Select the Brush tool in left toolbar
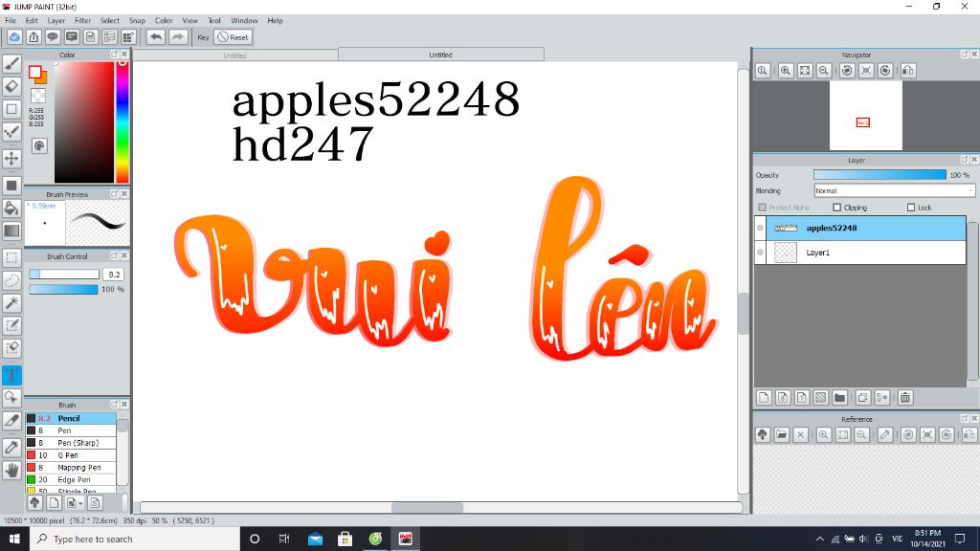Screen dimensions: 980x551 point(11,64)
